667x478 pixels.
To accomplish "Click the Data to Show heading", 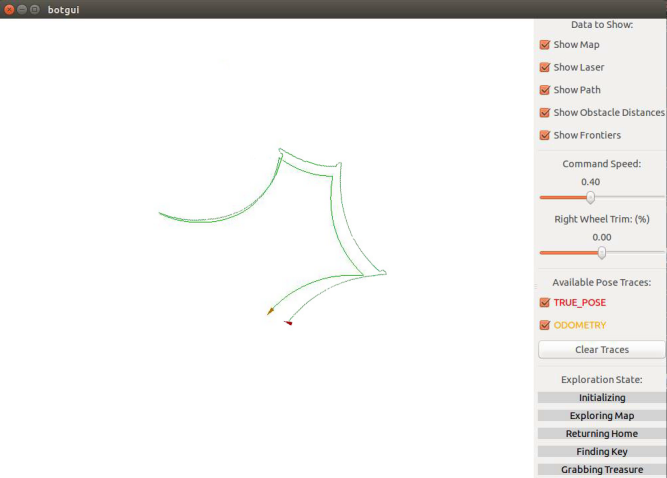I will click(x=601, y=25).
